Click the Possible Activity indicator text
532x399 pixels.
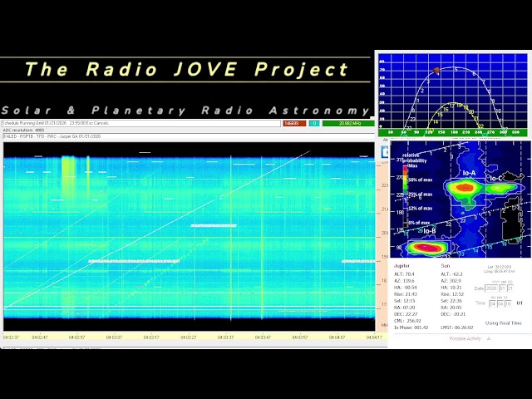coord(465,338)
